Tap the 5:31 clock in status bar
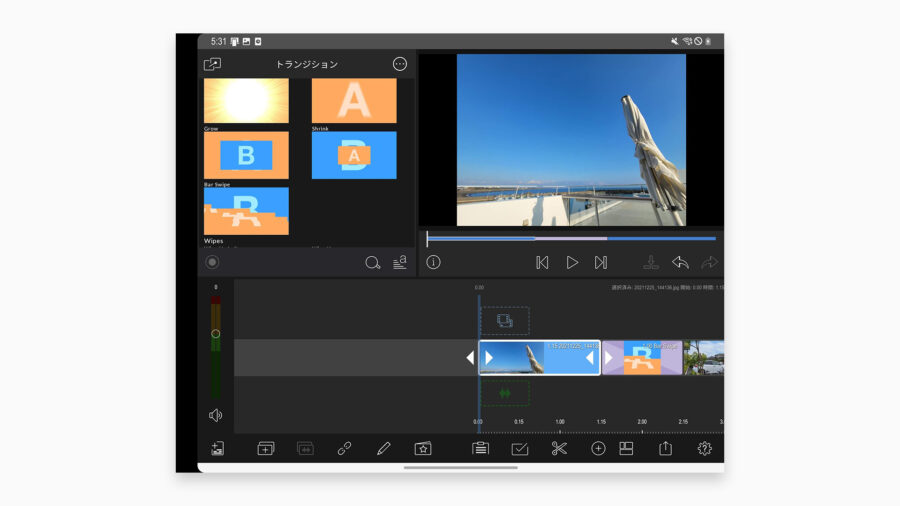Screen dimensions: 900x506 click(218, 41)
